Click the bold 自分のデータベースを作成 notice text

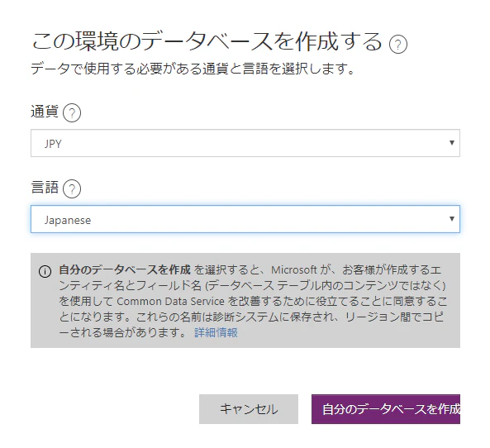click(125, 269)
